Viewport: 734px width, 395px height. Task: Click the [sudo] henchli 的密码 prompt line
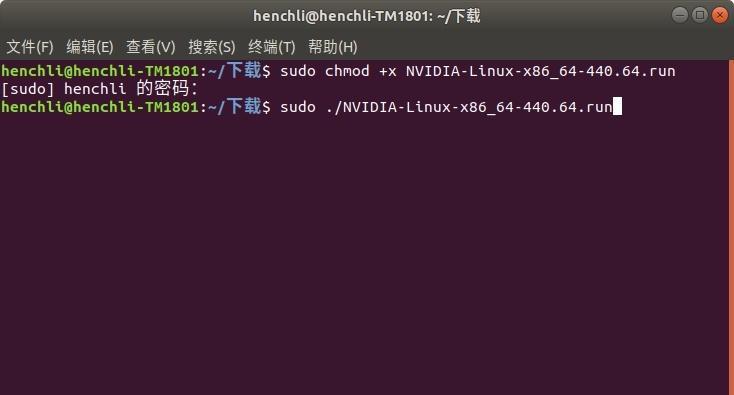pyautogui.click(x=99, y=88)
